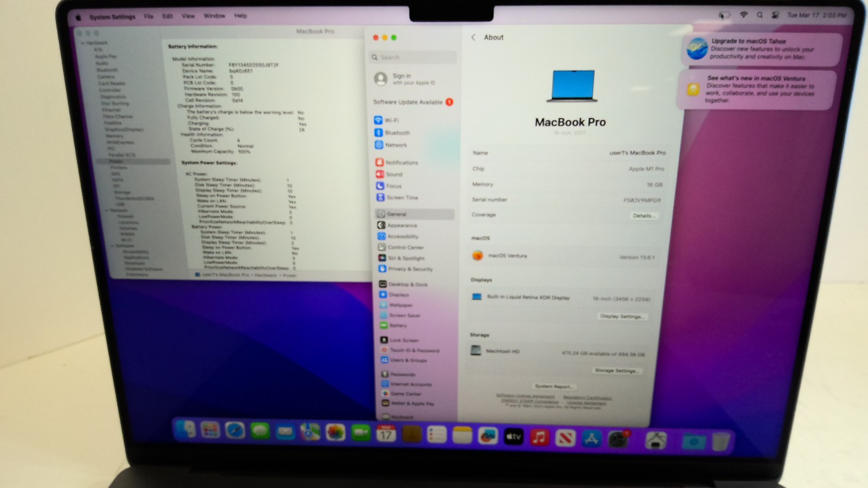Image resolution: width=868 pixels, height=488 pixels.
Task: Open Users & Groups settings
Action: coord(404,360)
